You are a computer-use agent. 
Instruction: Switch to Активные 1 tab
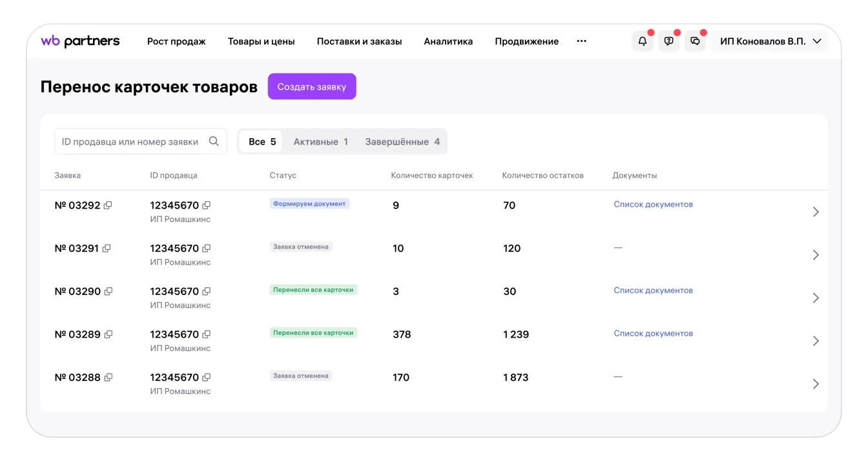(321, 141)
